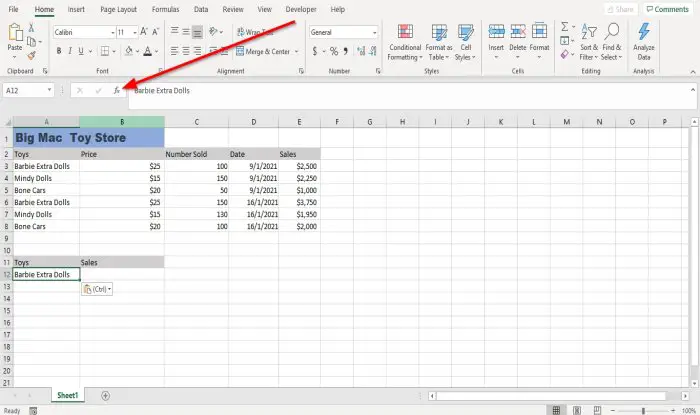
Task: Apply the Font Color red A
Action: coord(148,51)
